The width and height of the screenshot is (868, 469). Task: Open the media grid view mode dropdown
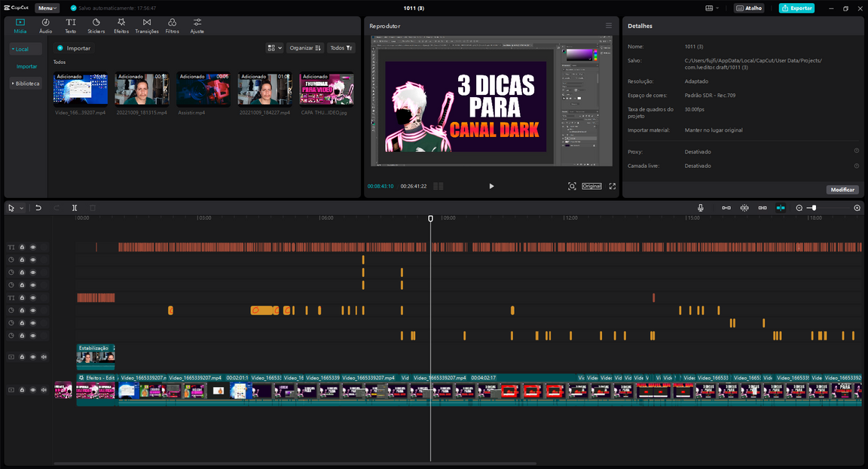click(x=274, y=47)
